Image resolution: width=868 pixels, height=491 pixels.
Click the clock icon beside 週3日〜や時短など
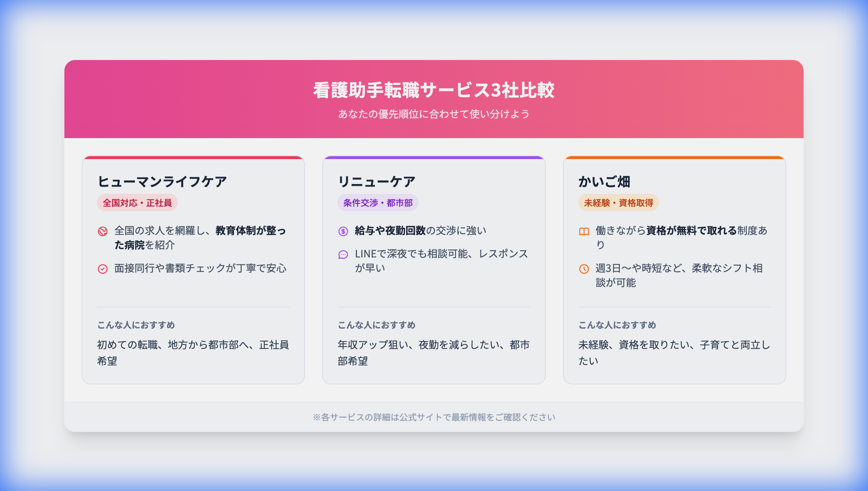click(584, 269)
